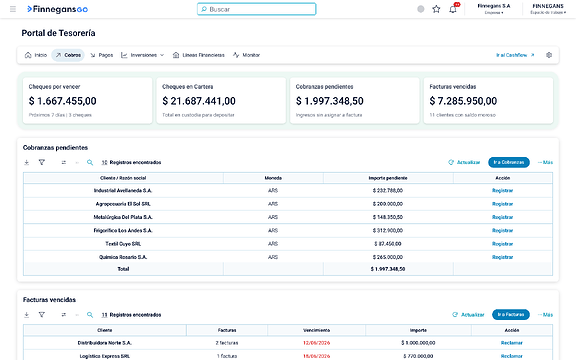Download Cobranzas pendientes table data
This screenshot has height=360, width=576.
tap(27, 162)
